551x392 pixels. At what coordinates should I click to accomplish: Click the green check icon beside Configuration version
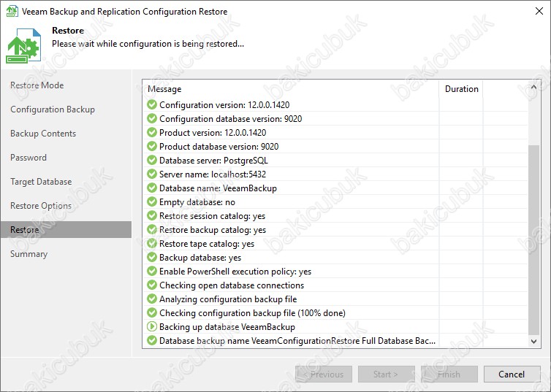(x=152, y=104)
